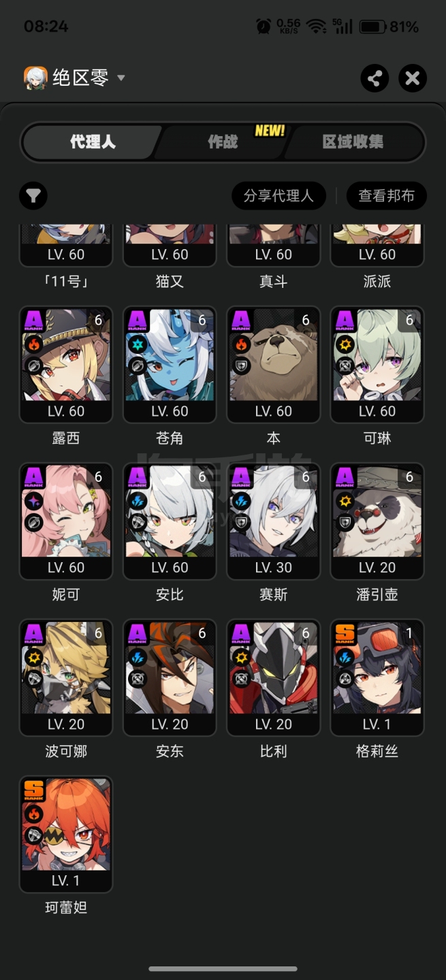Close the panel with the X button
This screenshot has height=980, width=446.
pos(413,78)
